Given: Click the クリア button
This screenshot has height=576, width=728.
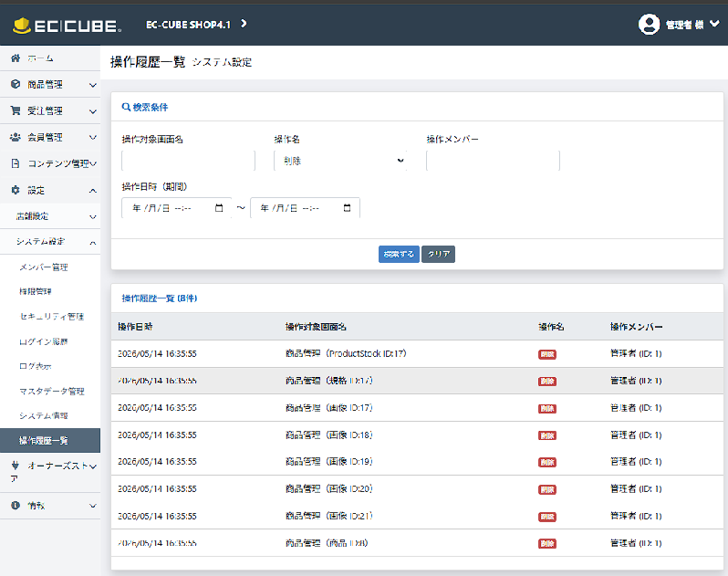Looking at the screenshot, I should click(438, 254).
